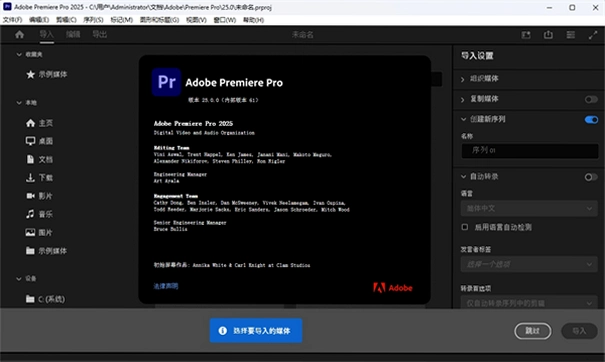Screen dimensions: 605x362
Task: Disable the 创建新序列 switch
Action: 591,120
